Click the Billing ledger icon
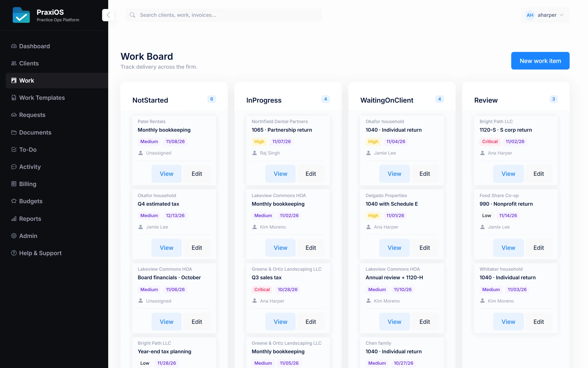The width and height of the screenshot is (588, 368). pyautogui.click(x=14, y=184)
